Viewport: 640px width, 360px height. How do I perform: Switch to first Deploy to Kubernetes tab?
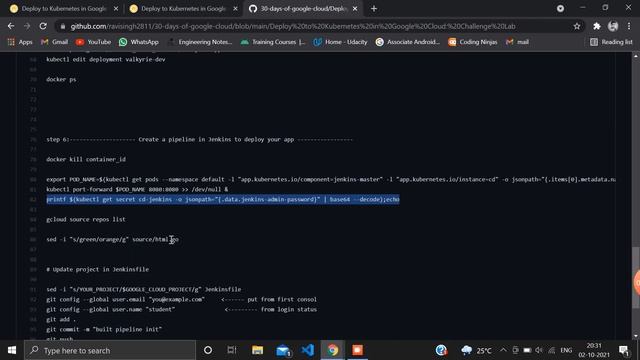coord(64,9)
